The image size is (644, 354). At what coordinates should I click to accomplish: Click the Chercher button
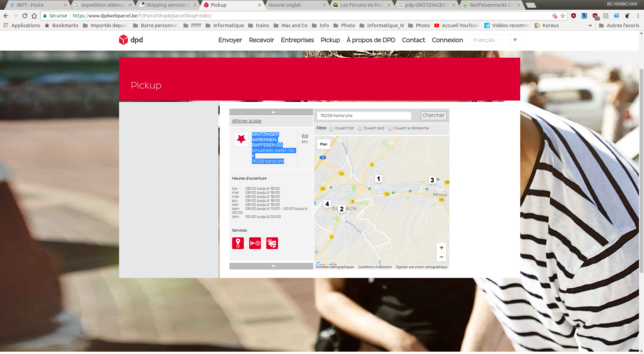tap(434, 116)
